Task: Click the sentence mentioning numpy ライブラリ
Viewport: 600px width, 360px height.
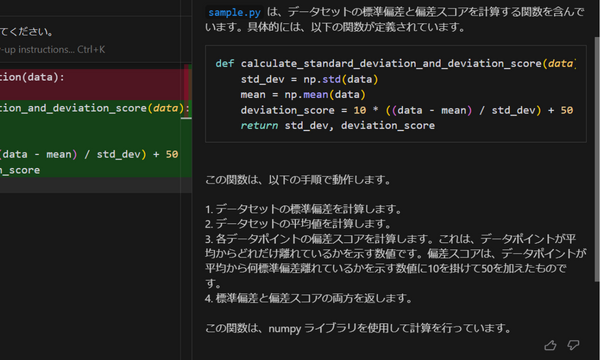Action: (x=358, y=328)
